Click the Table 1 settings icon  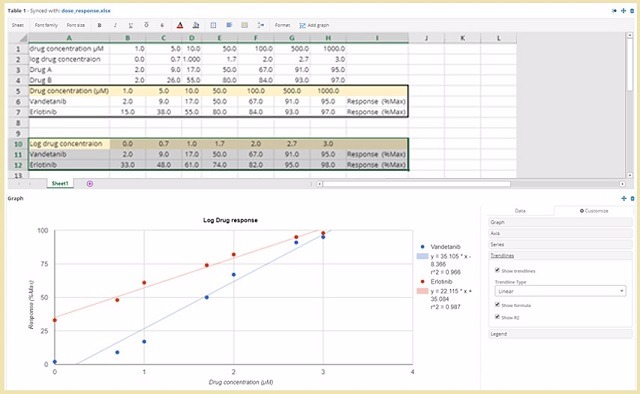614,11
